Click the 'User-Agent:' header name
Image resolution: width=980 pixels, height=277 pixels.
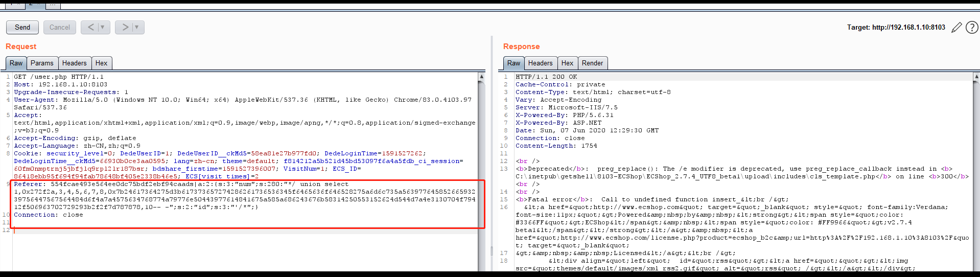click(x=36, y=100)
